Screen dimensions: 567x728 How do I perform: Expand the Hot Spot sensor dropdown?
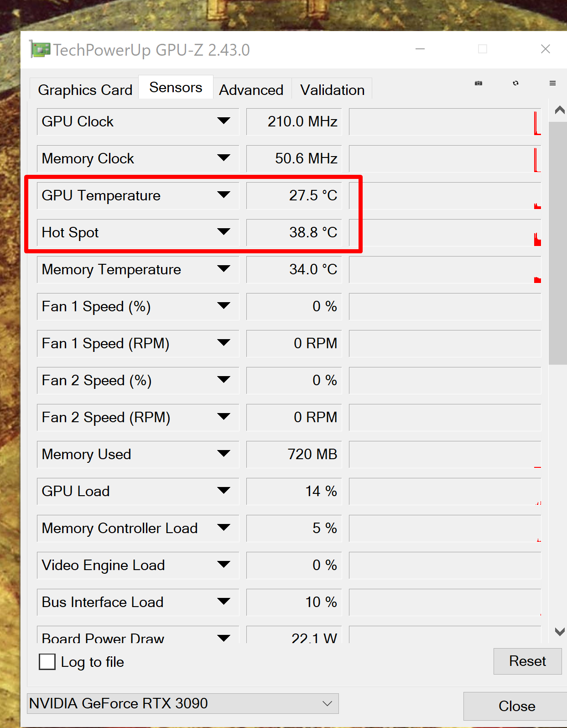pyautogui.click(x=224, y=232)
